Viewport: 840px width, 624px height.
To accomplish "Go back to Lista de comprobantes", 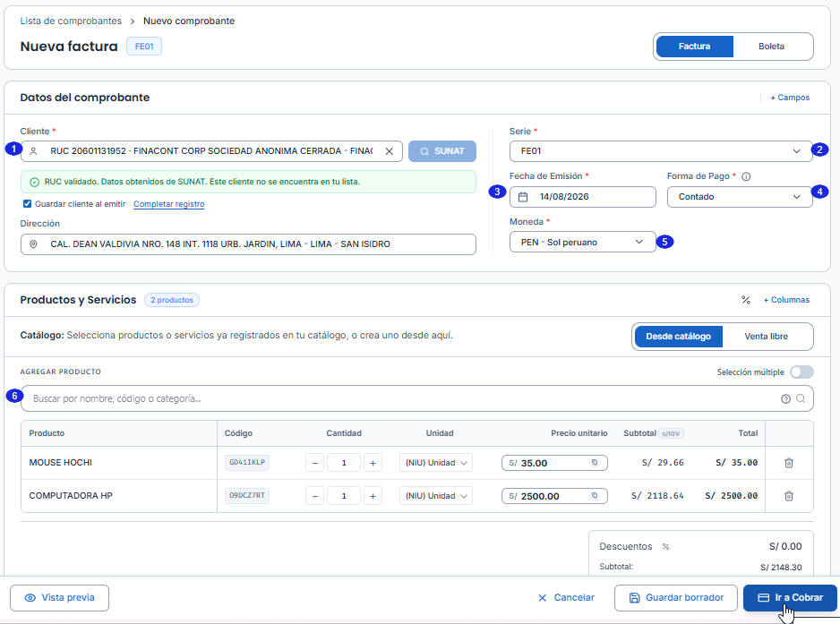I will click(x=71, y=21).
